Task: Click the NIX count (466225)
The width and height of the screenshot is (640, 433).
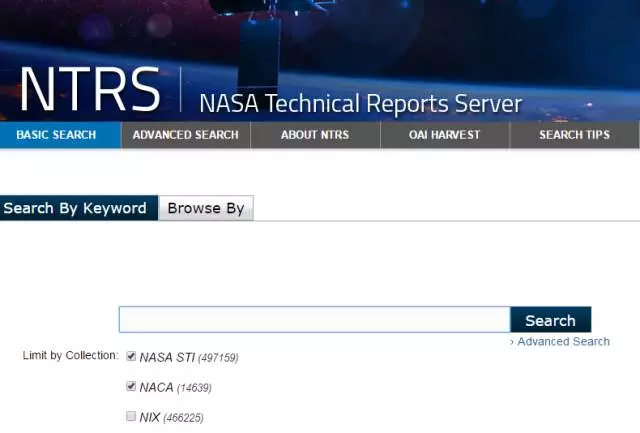Action: [183, 418]
